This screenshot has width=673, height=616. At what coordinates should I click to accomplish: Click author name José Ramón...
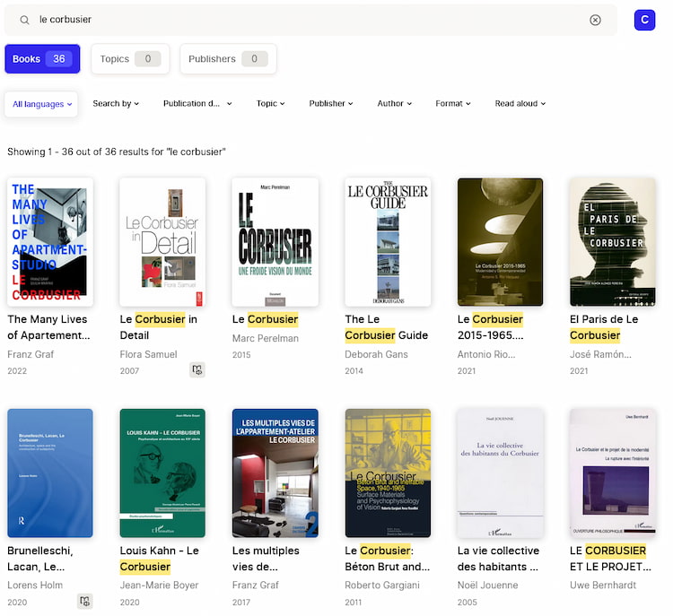[x=600, y=354]
